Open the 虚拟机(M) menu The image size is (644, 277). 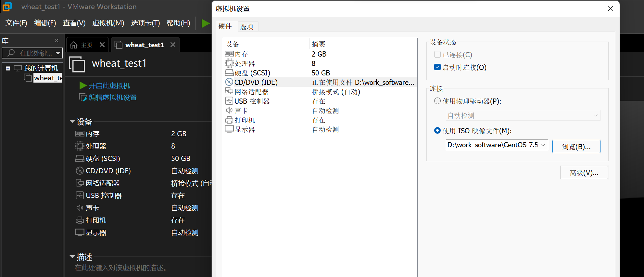coord(108,23)
